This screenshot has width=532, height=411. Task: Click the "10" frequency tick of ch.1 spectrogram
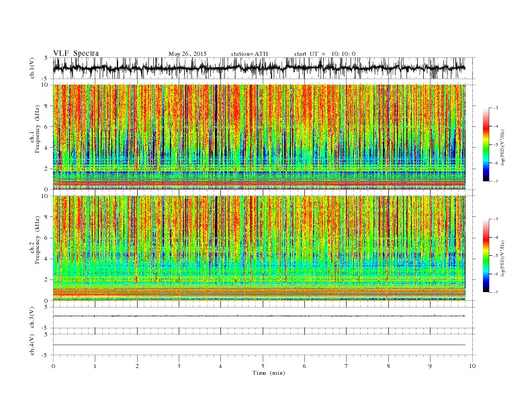[46, 85]
